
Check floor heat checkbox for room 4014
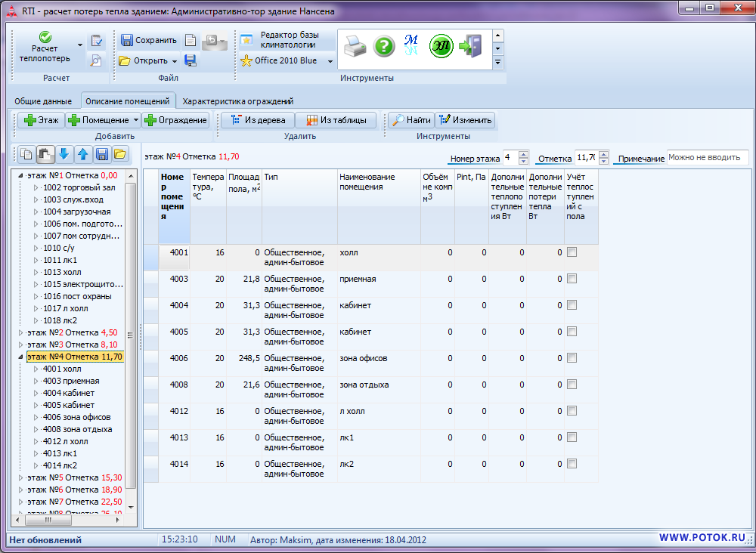click(572, 464)
